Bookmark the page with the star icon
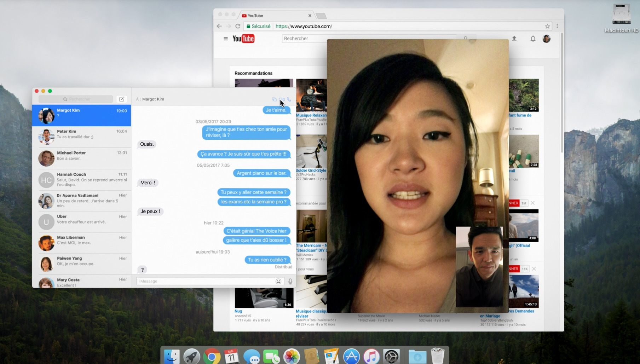 pos(547,26)
